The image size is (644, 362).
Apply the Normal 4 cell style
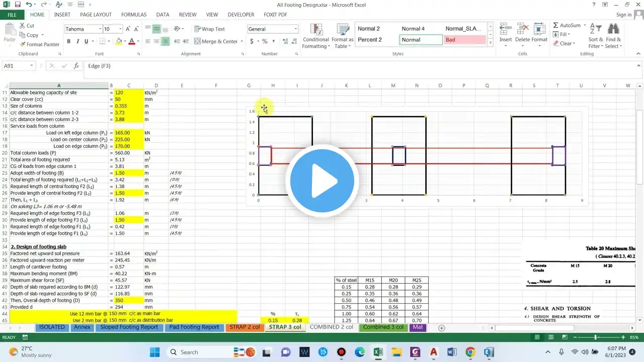[x=413, y=29]
